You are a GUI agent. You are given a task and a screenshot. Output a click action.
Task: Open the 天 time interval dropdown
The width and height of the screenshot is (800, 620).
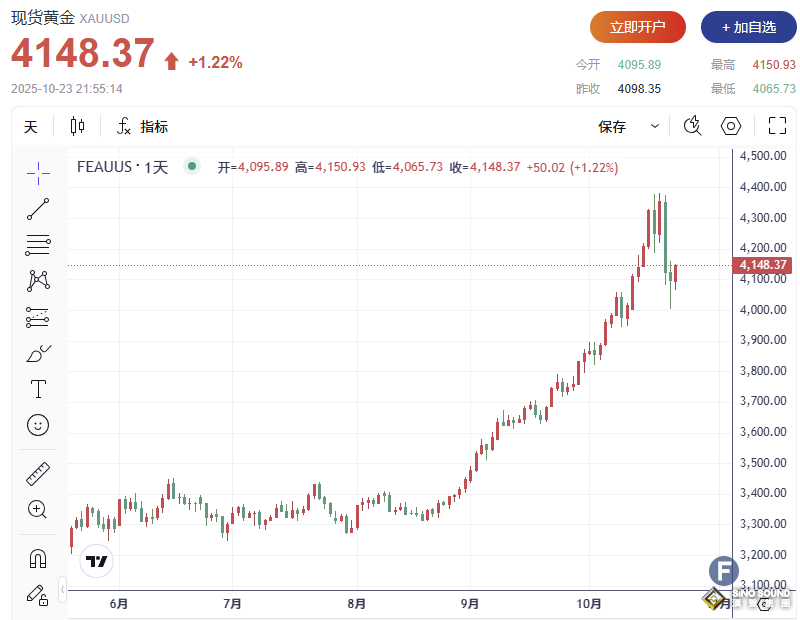[x=31, y=127]
